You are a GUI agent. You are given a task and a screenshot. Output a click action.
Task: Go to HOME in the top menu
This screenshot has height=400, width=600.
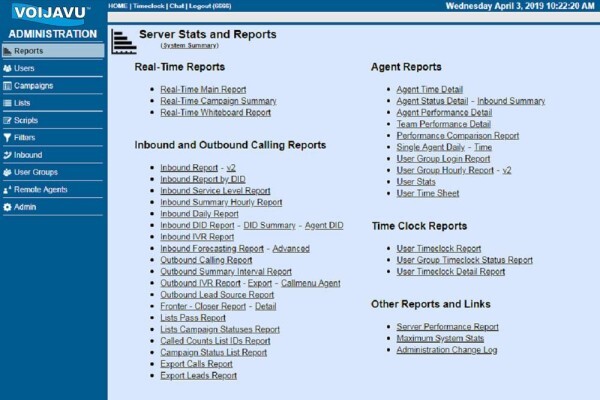point(117,6)
